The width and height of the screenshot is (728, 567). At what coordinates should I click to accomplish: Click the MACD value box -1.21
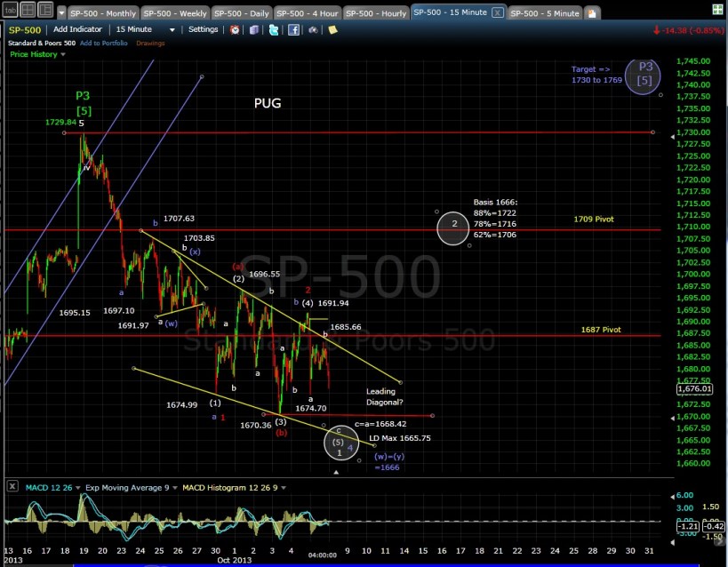coord(688,526)
